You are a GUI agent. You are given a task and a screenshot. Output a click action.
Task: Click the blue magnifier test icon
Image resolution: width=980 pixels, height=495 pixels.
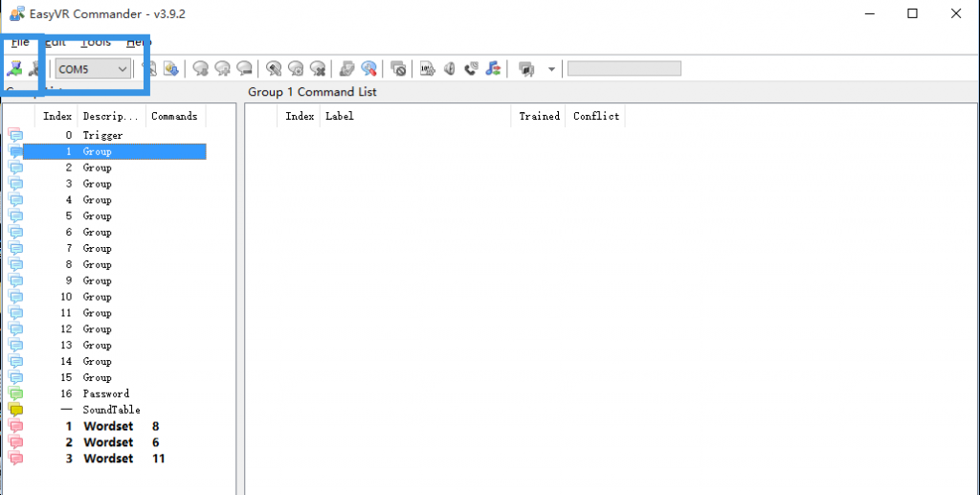point(368,69)
